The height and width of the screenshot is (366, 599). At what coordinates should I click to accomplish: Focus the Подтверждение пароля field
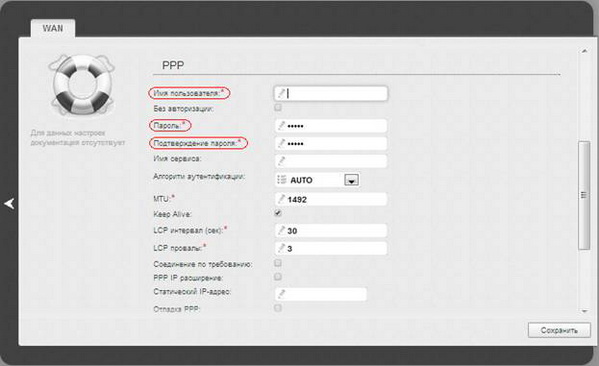[x=331, y=143]
